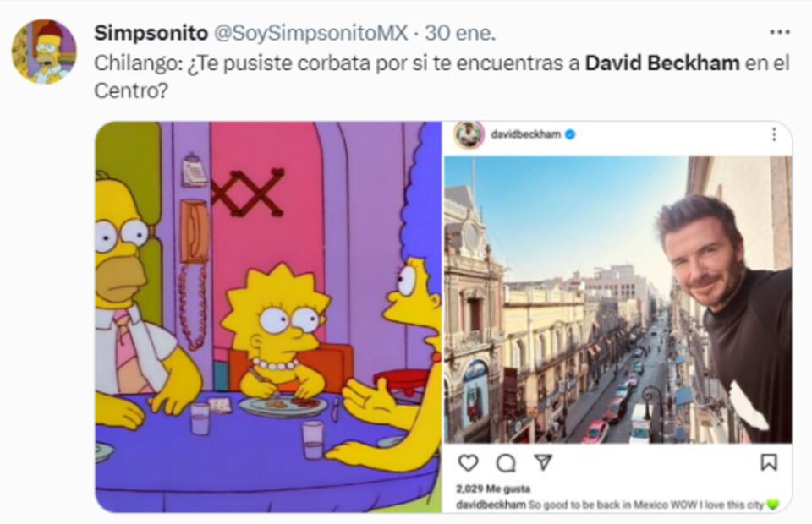Open the Simpsonito profile avatar
812x524 pixels.
(44, 52)
